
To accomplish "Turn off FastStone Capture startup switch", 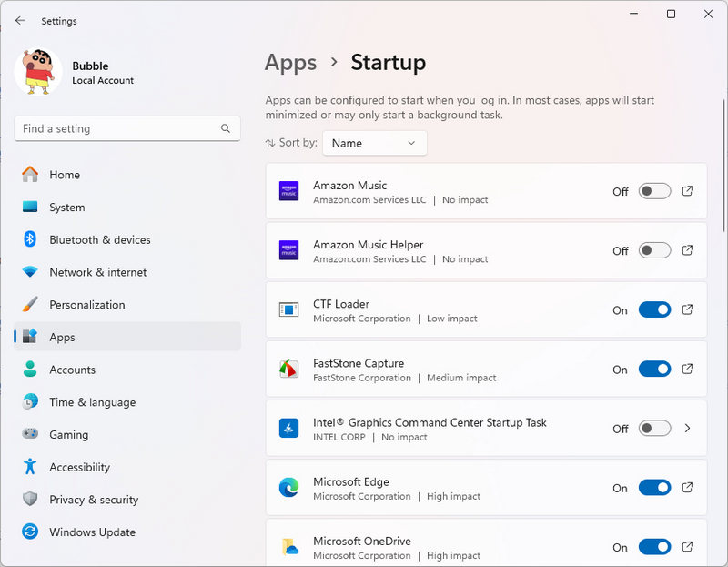I will [654, 370].
